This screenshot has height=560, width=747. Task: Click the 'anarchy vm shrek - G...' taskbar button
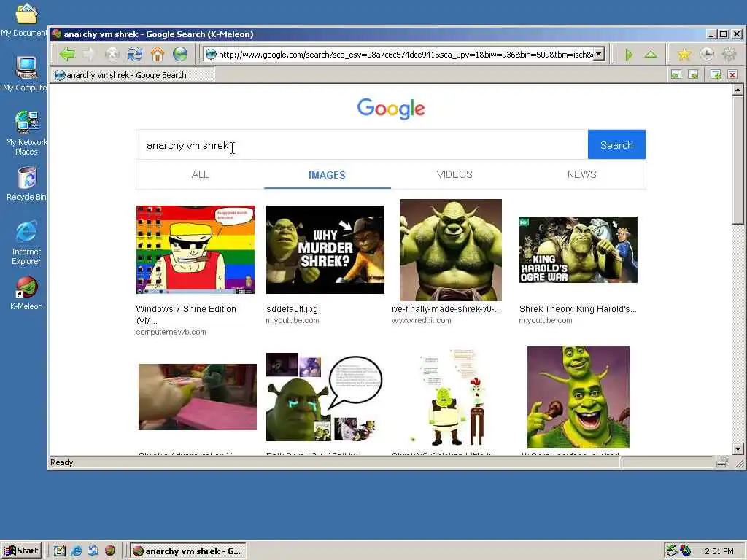coord(187,551)
